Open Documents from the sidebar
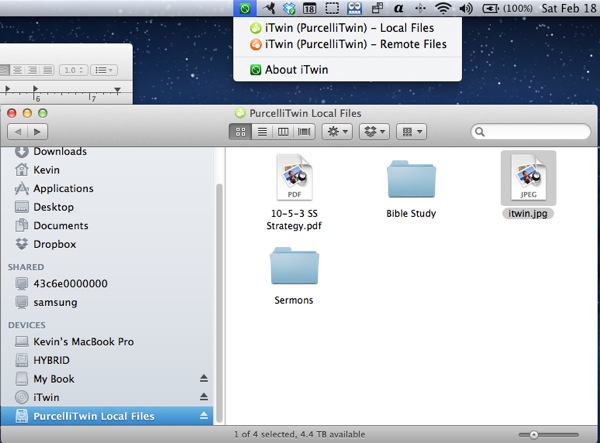Viewport: 600px width, 443px height. coord(107,226)
